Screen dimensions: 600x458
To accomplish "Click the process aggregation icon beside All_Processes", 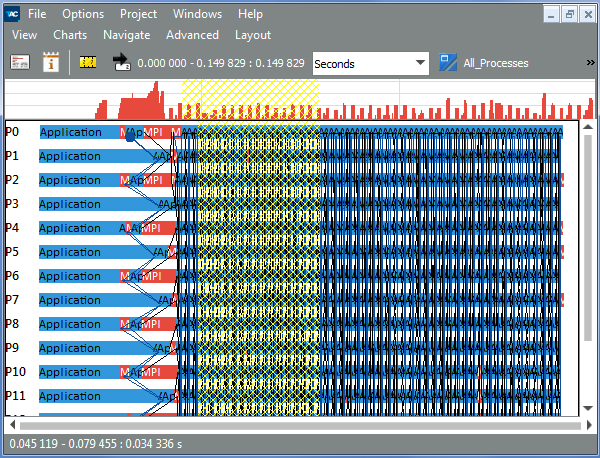I will pyautogui.click(x=448, y=63).
